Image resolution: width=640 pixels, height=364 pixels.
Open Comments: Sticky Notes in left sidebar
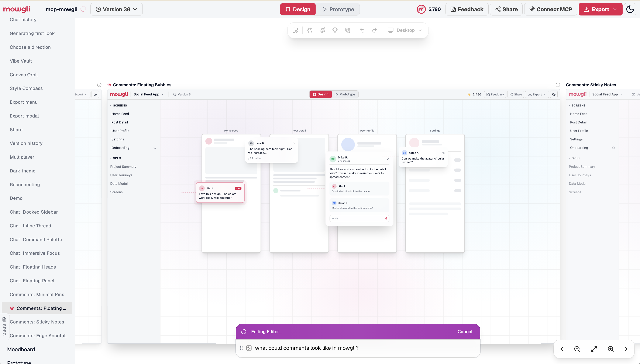pyautogui.click(x=37, y=322)
